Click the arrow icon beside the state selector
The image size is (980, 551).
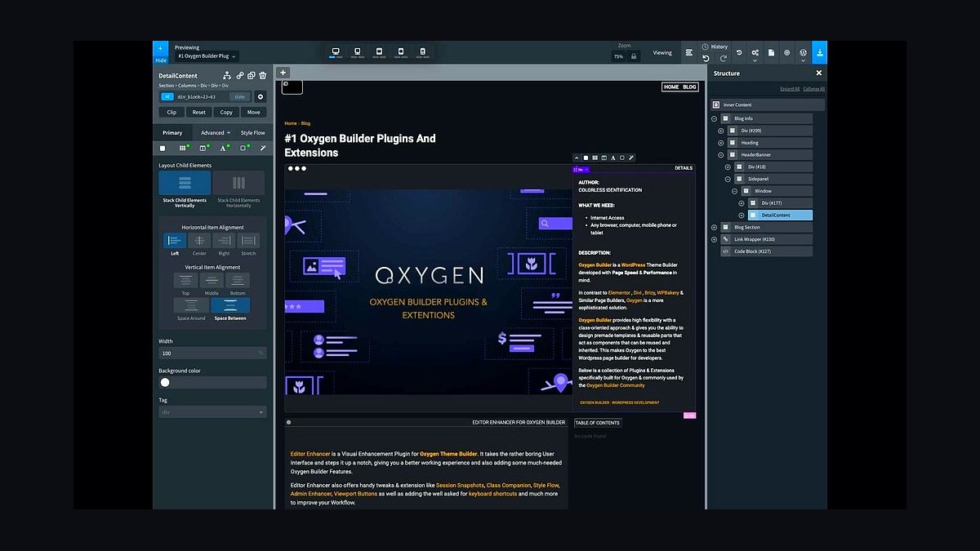[261, 96]
